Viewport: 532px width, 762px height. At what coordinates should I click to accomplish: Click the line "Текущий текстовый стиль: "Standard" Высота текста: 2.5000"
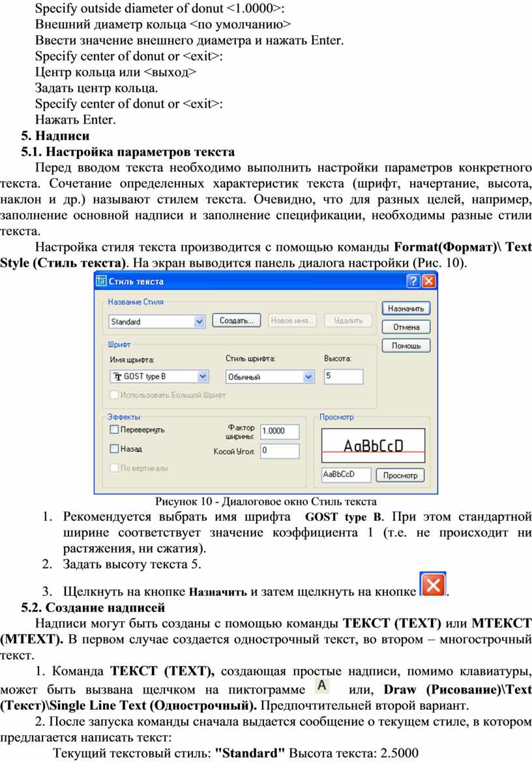(x=235, y=754)
